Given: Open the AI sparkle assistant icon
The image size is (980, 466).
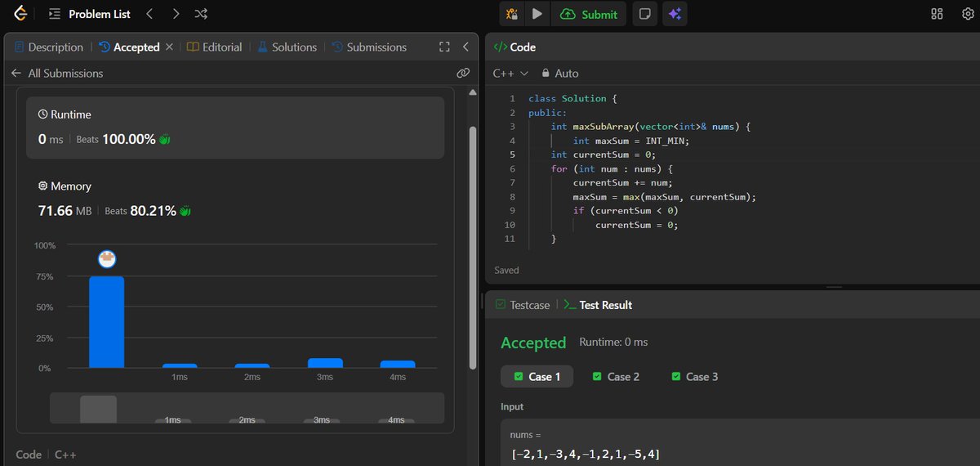Looking at the screenshot, I should tap(674, 14).
